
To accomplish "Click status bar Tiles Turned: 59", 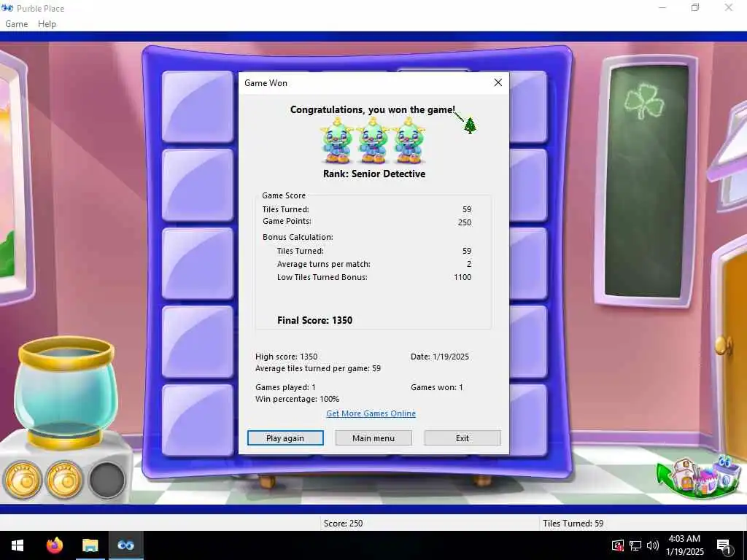I will tap(573, 523).
